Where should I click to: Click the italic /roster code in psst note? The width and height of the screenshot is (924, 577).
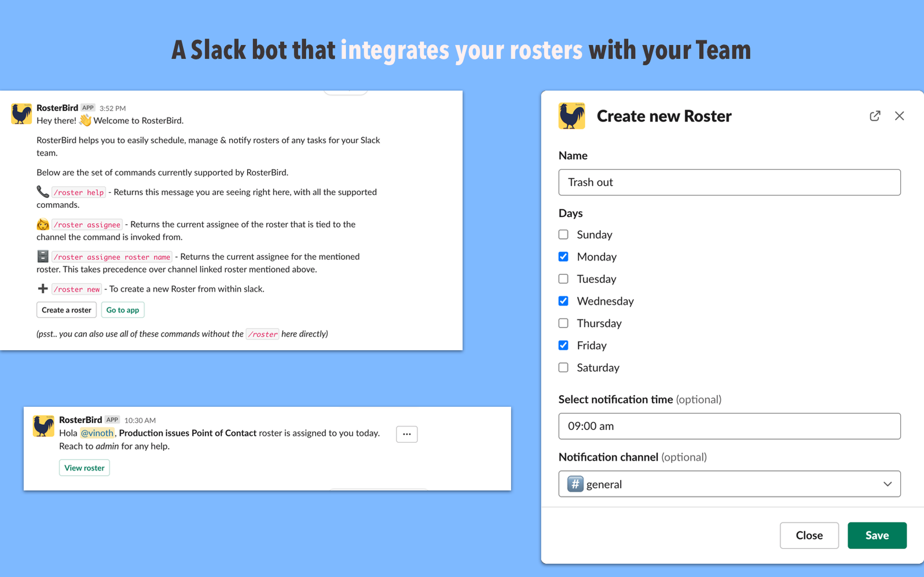(x=262, y=334)
